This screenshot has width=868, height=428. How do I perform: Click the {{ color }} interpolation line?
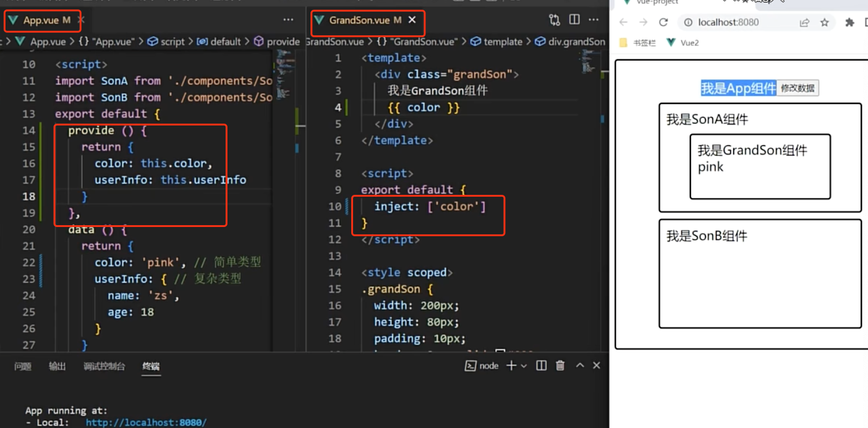(423, 108)
